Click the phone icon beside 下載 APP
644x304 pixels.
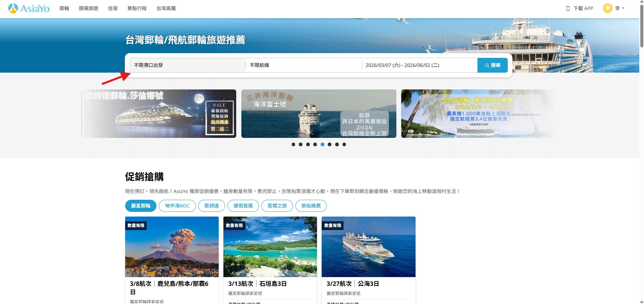[x=568, y=8]
